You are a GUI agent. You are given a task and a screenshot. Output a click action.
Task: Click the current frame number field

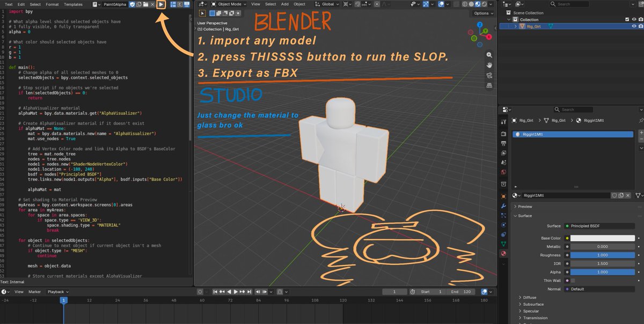394,292
